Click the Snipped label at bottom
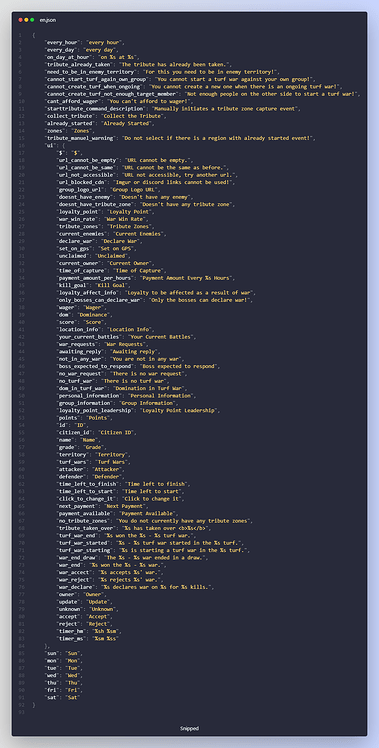 coord(190,728)
